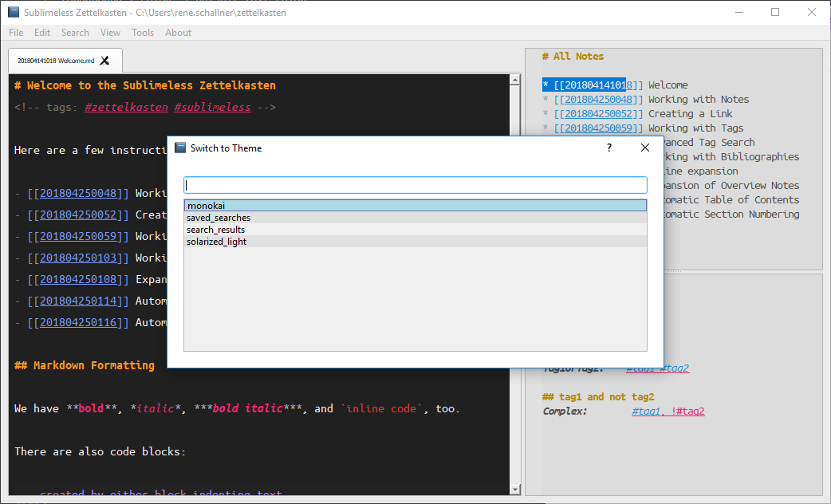Click the Markdown Formatting heading in editor
The height and width of the screenshot is (504, 831).
pos(85,365)
